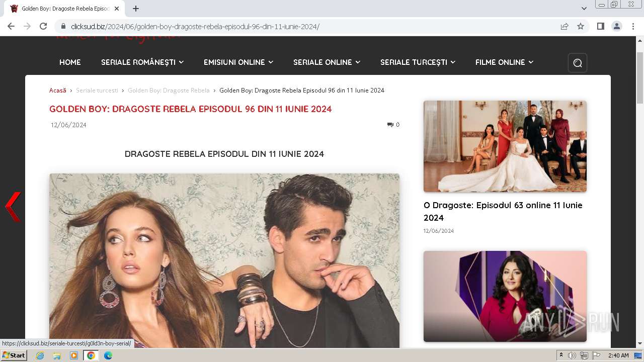
Task: Click the browser back arrow
Action: point(11,26)
